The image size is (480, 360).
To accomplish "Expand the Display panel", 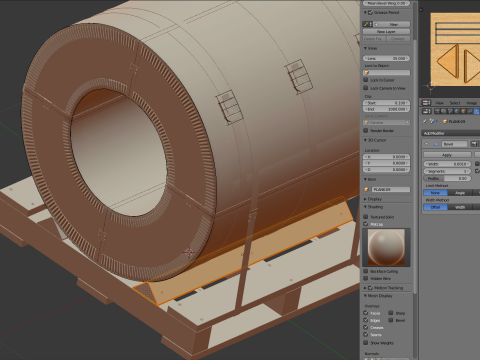I will (x=365, y=199).
